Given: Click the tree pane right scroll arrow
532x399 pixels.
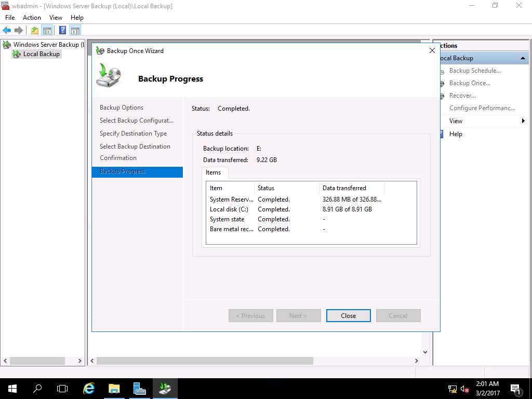Looking at the screenshot, I should tap(79, 361).
